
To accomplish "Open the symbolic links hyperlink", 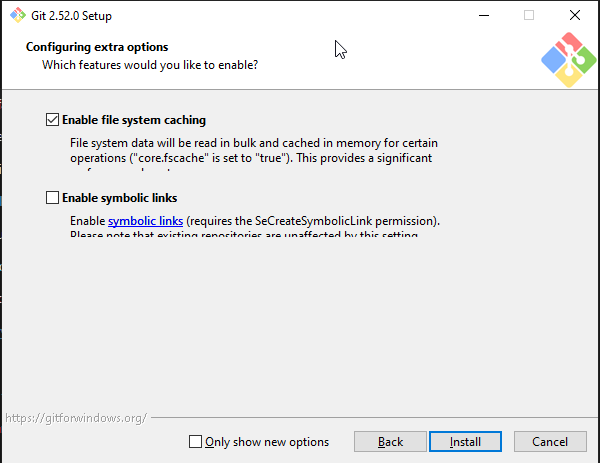I will pos(145,220).
